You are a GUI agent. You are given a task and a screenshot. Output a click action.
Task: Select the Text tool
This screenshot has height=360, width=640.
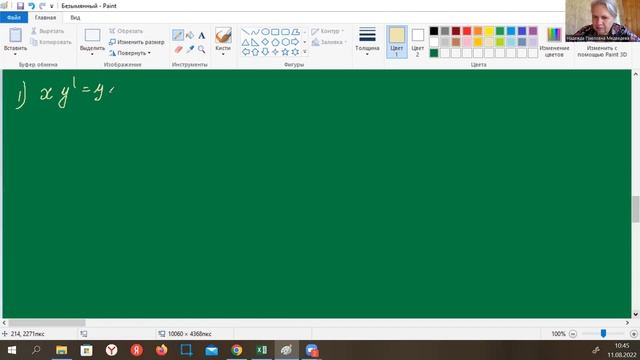[202, 36]
